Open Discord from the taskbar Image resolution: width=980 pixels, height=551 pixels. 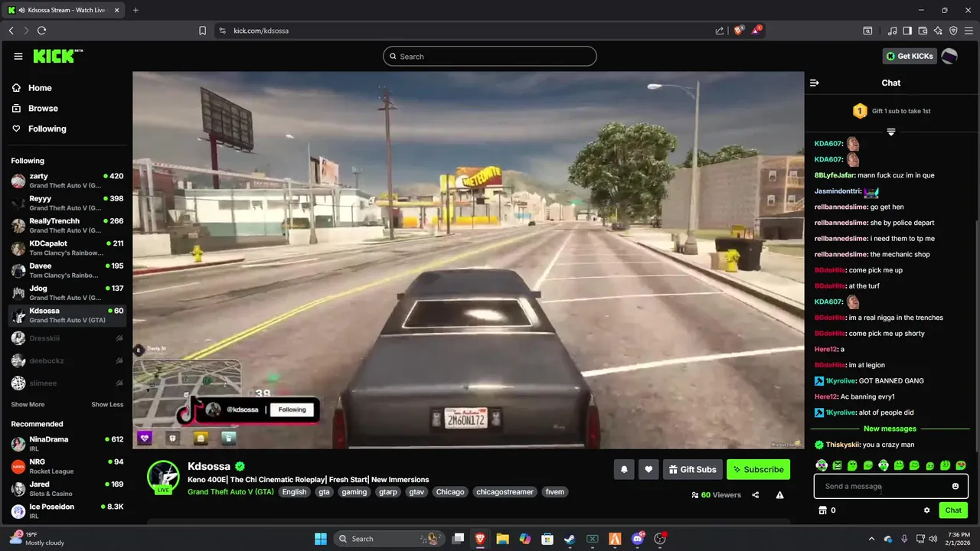click(x=638, y=539)
